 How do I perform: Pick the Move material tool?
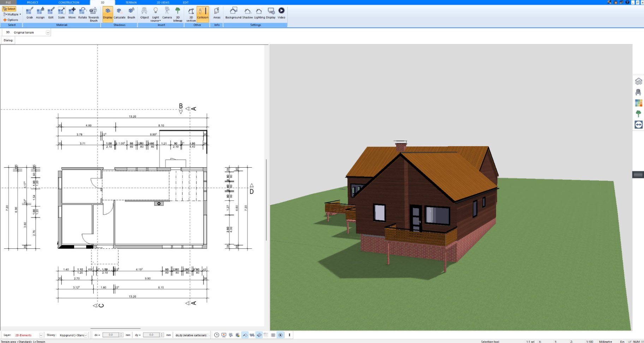[72, 13]
